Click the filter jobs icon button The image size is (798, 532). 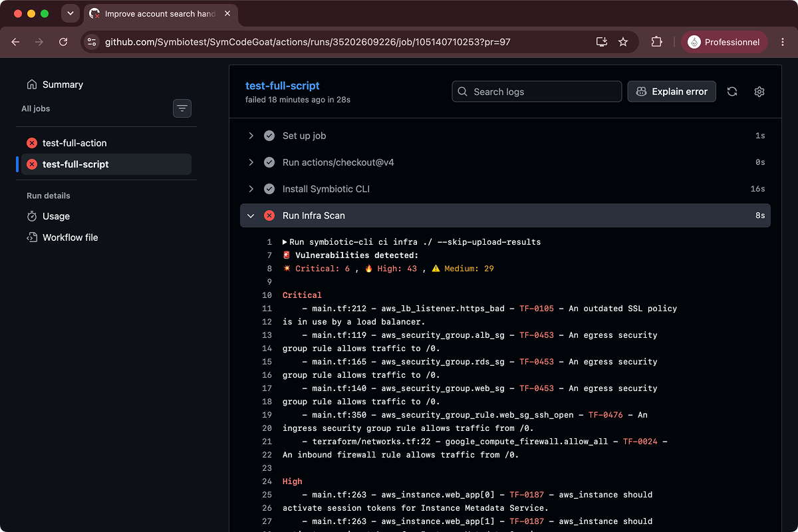pyautogui.click(x=182, y=108)
